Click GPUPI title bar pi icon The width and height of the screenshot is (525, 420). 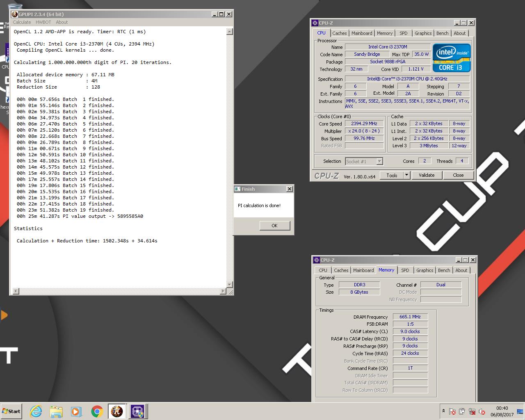coord(14,14)
